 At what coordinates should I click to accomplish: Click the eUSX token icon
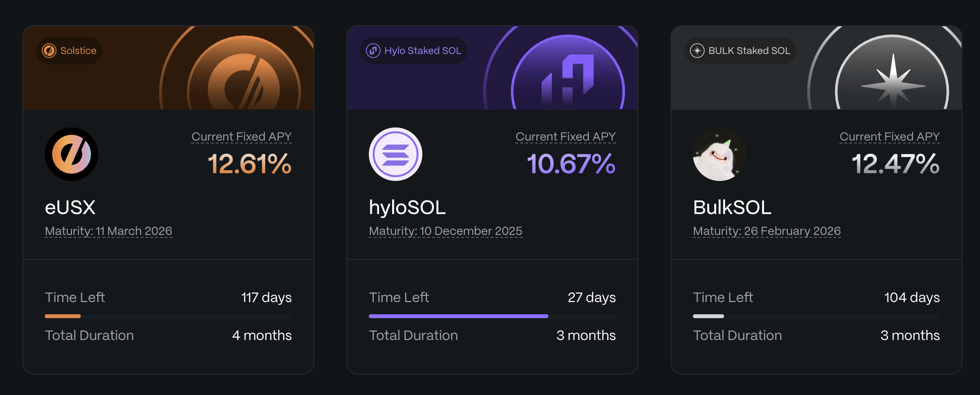[72, 154]
